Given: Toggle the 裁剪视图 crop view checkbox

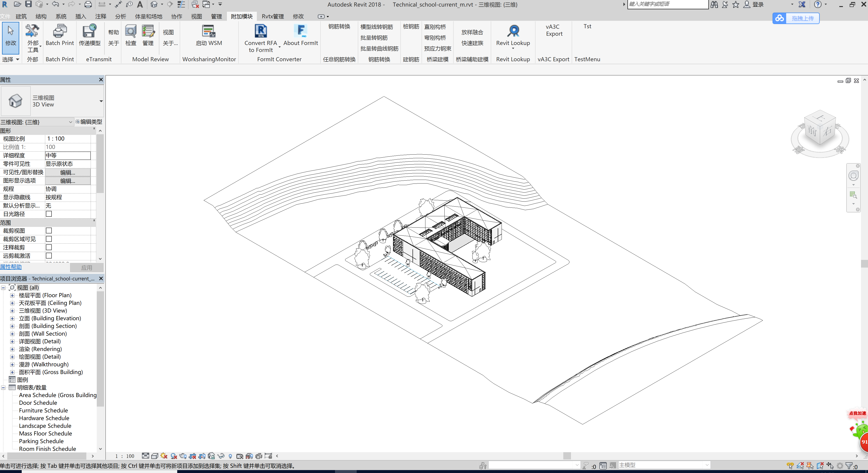Looking at the screenshot, I should point(49,231).
